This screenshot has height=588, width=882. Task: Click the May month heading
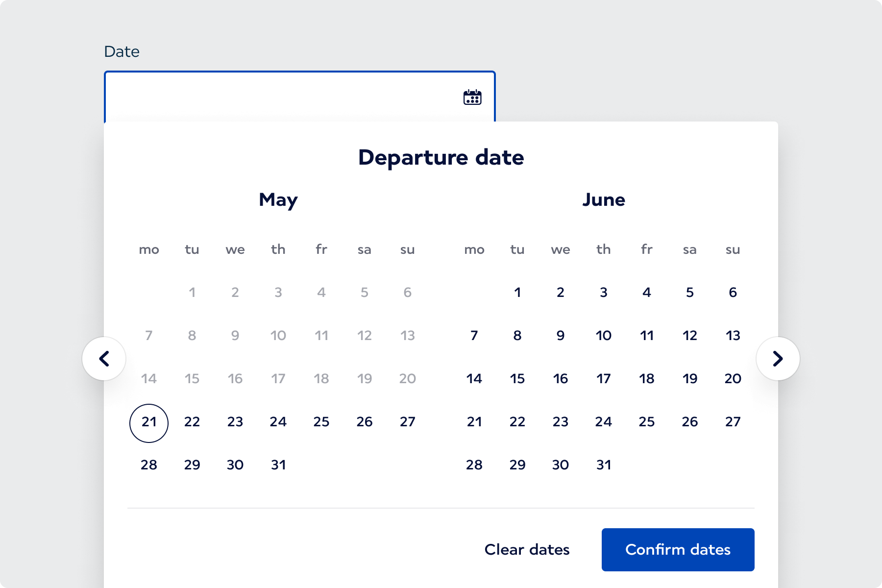(278, 199)
